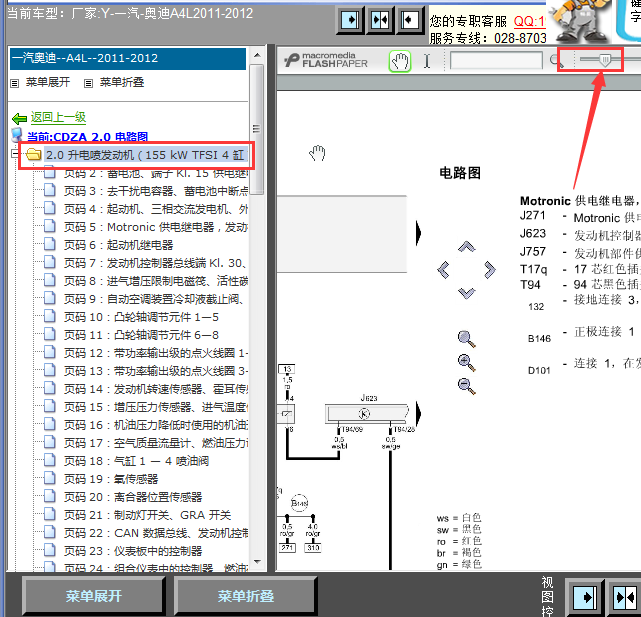
Task: Click tree panel scrollbar up arrow
Action: pyautogui.click(x=257, y=55)
